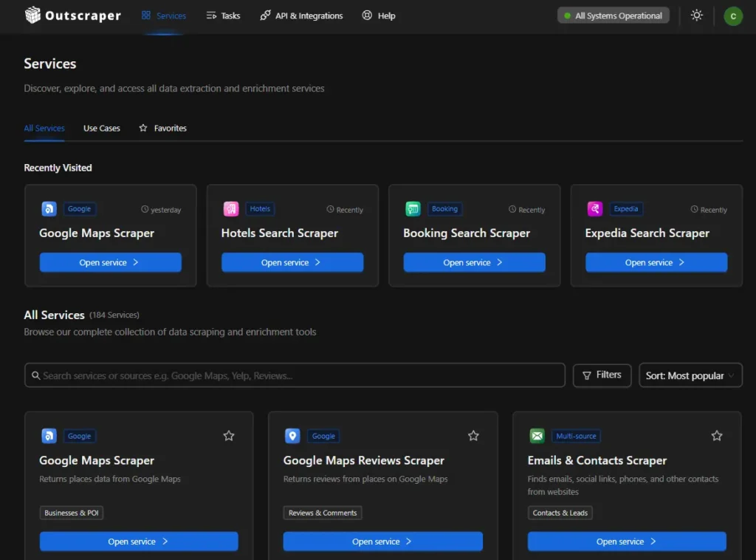This screenshot has width=756, height=560.
Task: Open the Sort: Most popular dropdown
Action: click(690, 375)
